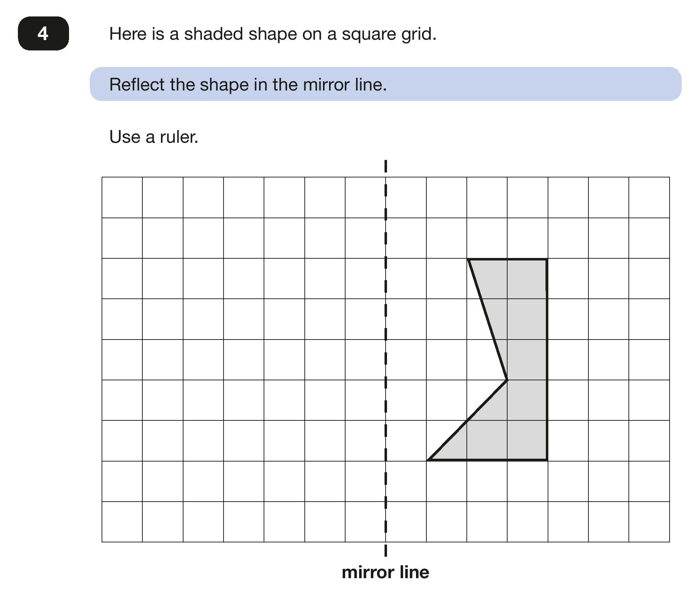Click the shape's diagonal lower-left edge
Viewport: 700px width, 600px height.
coord(468,420)
